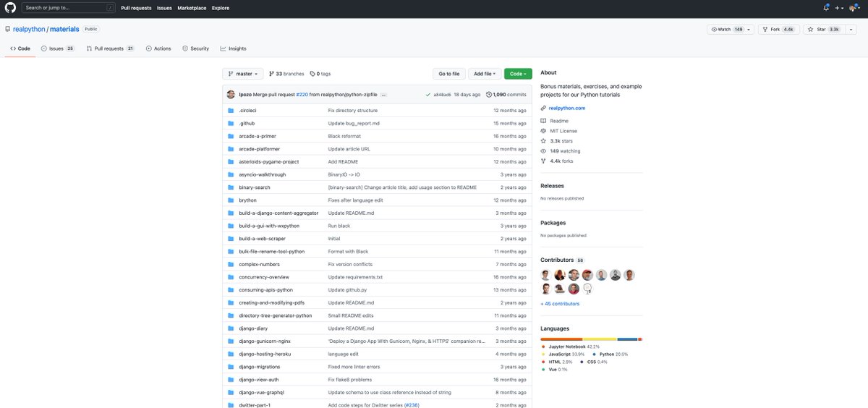Star the repository
Screen dimensions: 868x408
tap(822, 29)
